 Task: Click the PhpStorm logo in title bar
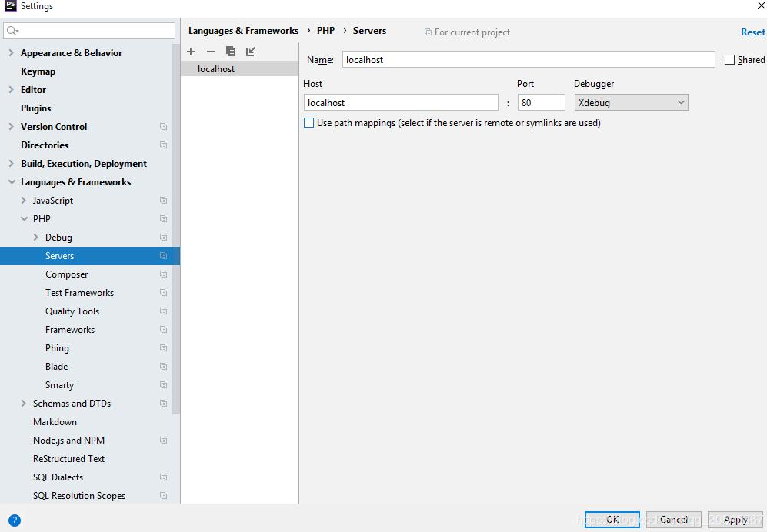point(10,5)
